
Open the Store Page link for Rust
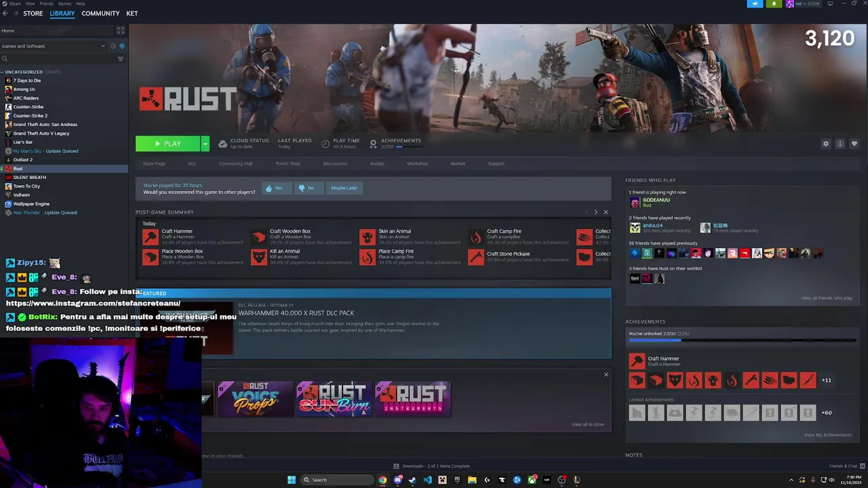(154, 163)
